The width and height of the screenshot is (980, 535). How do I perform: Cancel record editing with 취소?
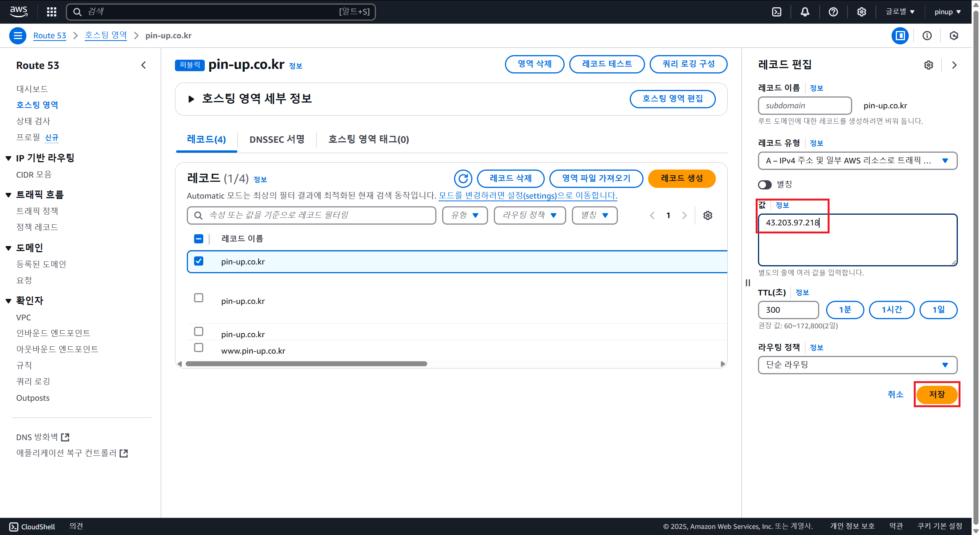[895, 394]
